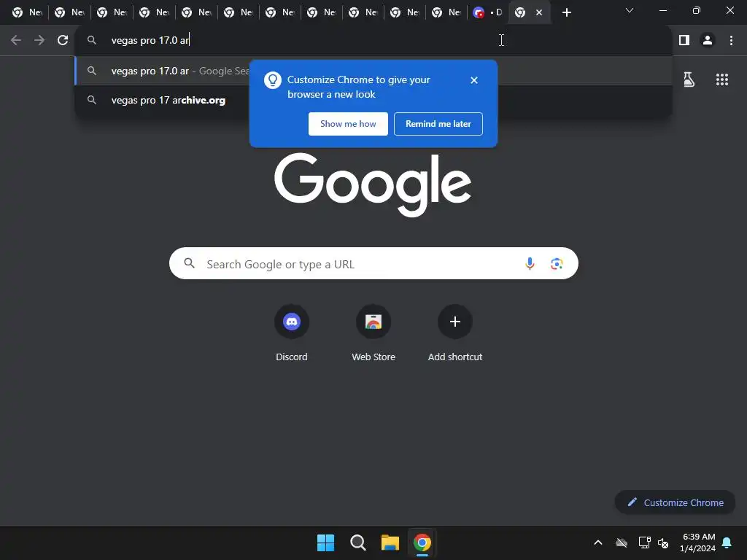Open the notification bell in tray

(x=727, y=542)
